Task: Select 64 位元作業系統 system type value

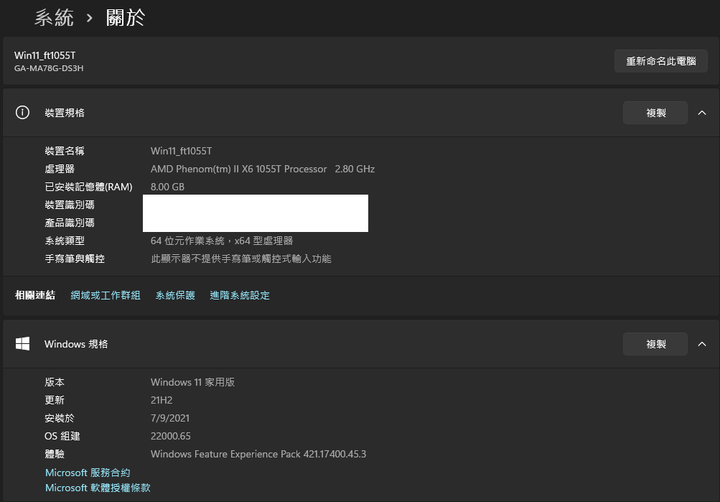Action: point(222,241)
